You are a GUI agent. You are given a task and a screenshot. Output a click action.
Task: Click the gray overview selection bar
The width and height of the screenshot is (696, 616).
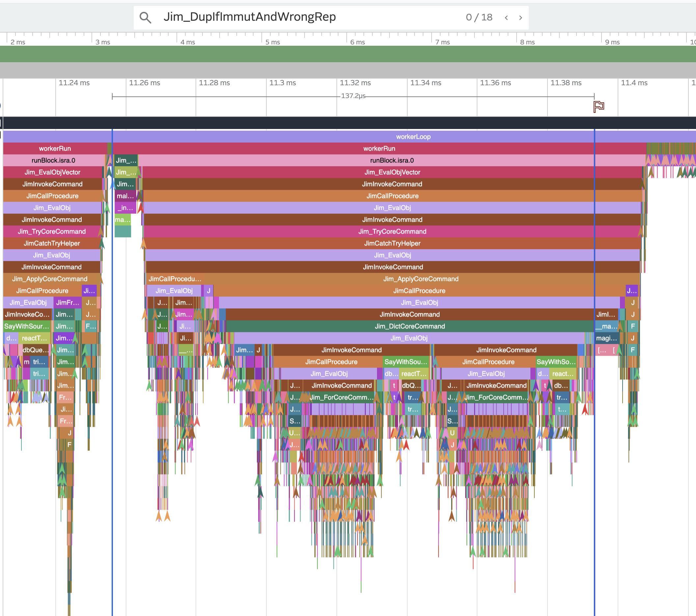point(348,70)
